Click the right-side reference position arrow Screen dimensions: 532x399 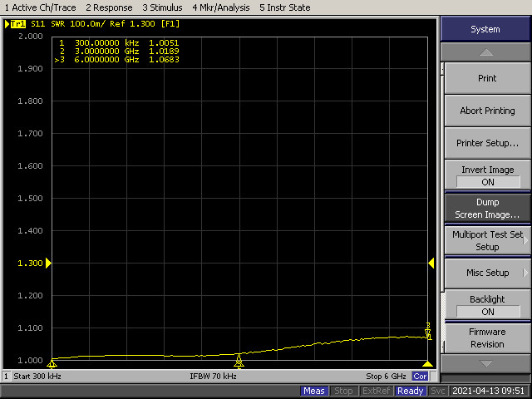[431, 263]
